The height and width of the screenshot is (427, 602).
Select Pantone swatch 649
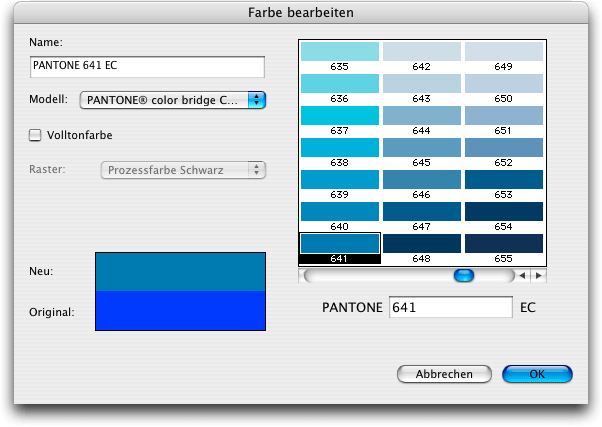[x=504, y=51]
